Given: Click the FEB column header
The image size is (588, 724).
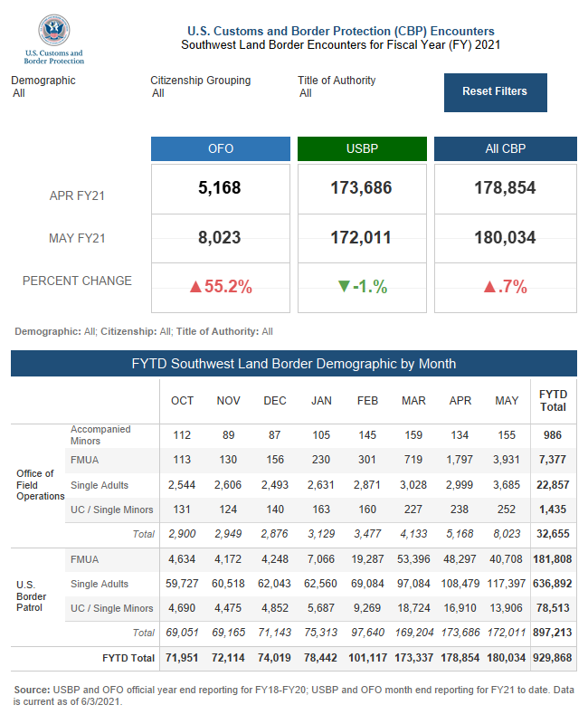Looking at the screenshot, I should pos(367,401).
